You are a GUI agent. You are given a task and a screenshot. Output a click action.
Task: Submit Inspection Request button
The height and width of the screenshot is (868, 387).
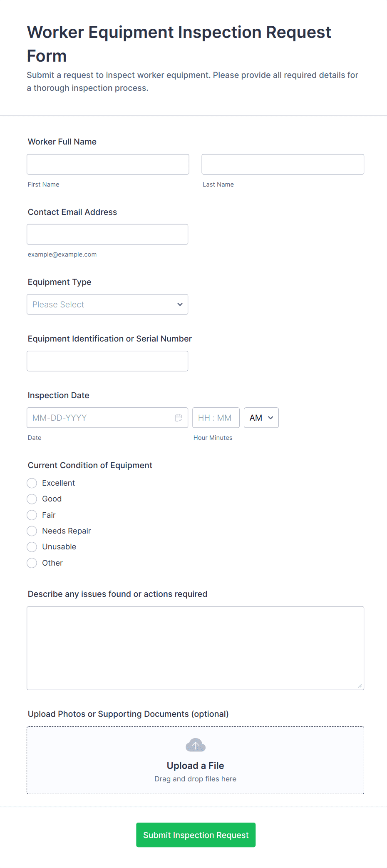pos(196,835)
